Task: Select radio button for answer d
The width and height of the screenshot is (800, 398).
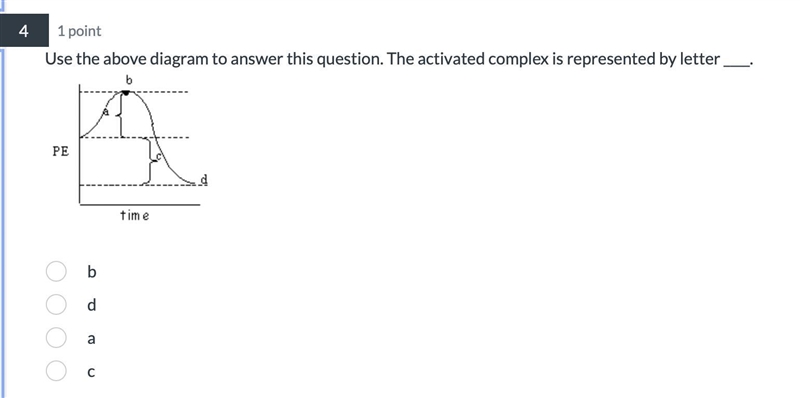Action: coord(56,305)
